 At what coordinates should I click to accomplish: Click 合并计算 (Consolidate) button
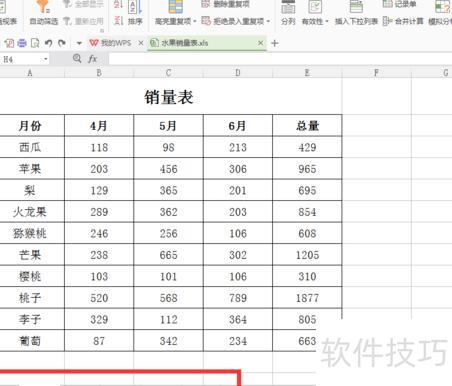click(403, 21)
